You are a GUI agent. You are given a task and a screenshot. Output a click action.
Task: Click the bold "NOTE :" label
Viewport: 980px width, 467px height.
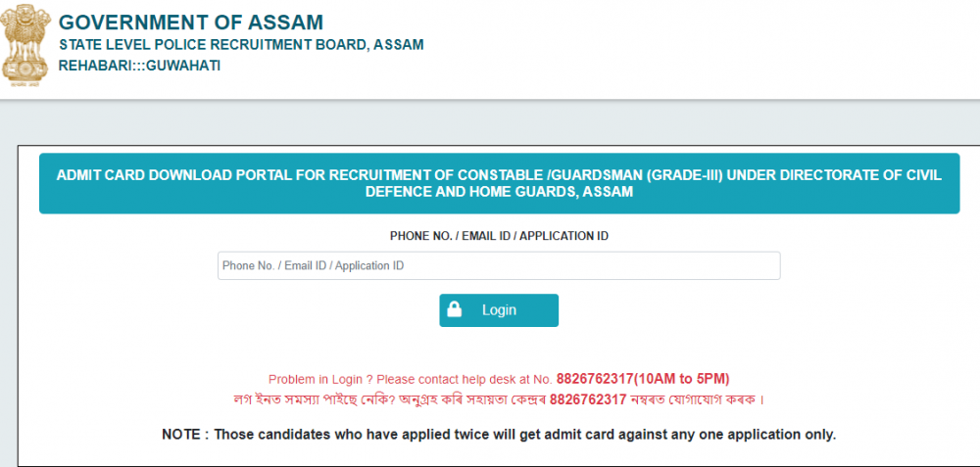pyautogui.click(x=184, y=434)
